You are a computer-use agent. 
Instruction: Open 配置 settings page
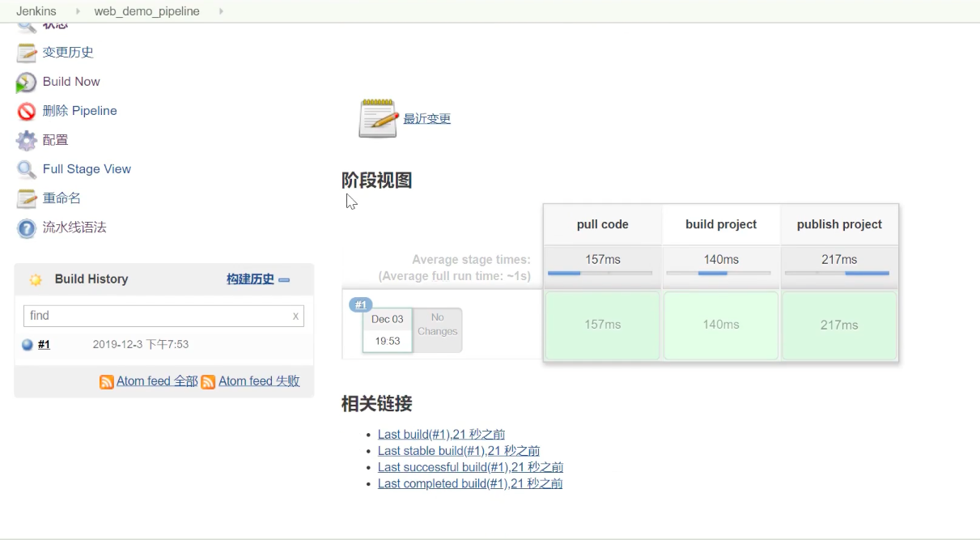coord(55,140)
